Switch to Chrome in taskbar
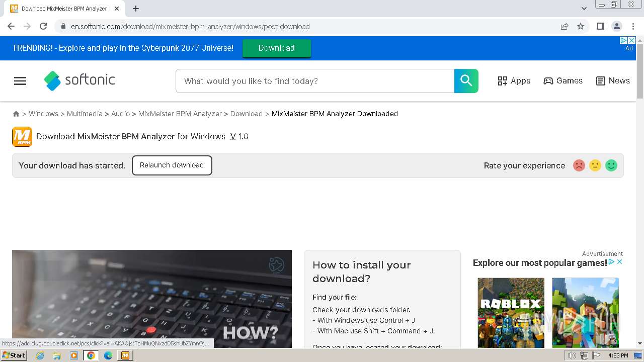Viewport: 644px width, 362px height. 91,355
